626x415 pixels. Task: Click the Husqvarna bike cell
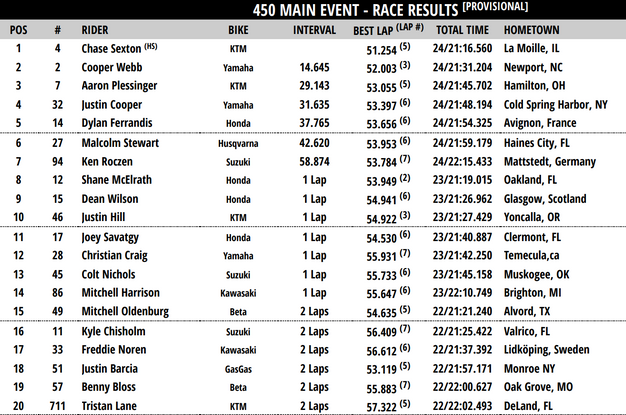[x=237, y=142]
